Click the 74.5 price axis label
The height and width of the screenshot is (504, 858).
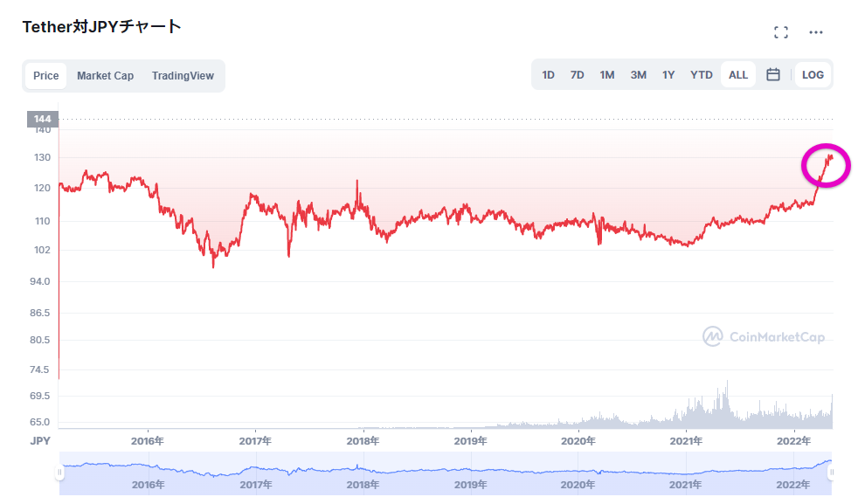[x=40, y=370]
